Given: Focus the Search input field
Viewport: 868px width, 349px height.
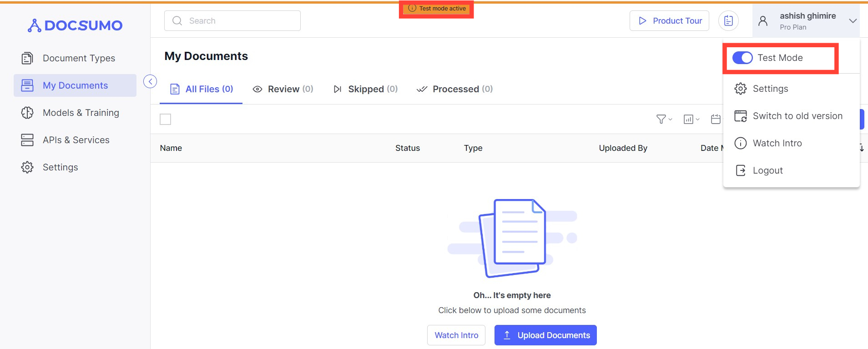Looking at the screenshot, I should tap(232, 21).
